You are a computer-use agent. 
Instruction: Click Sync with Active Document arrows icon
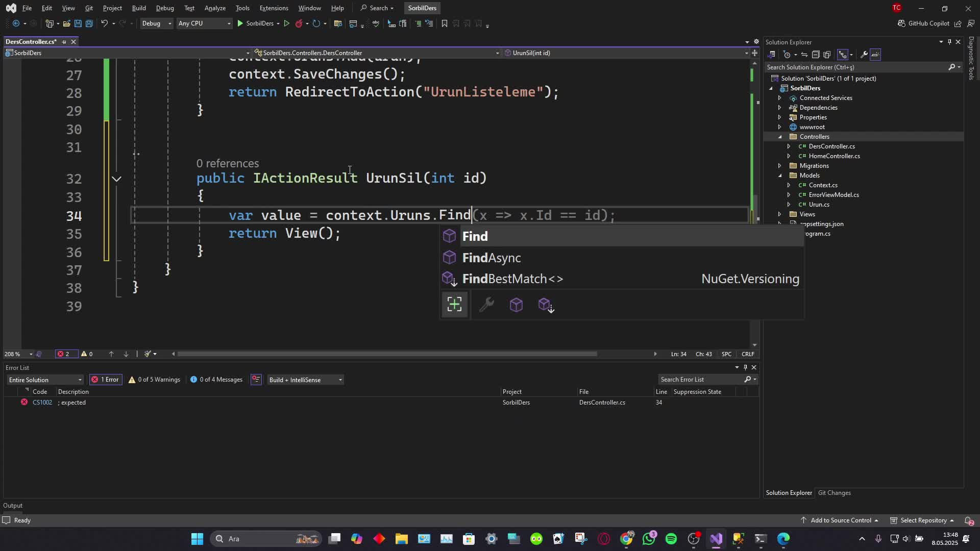(x=804, y=55)
